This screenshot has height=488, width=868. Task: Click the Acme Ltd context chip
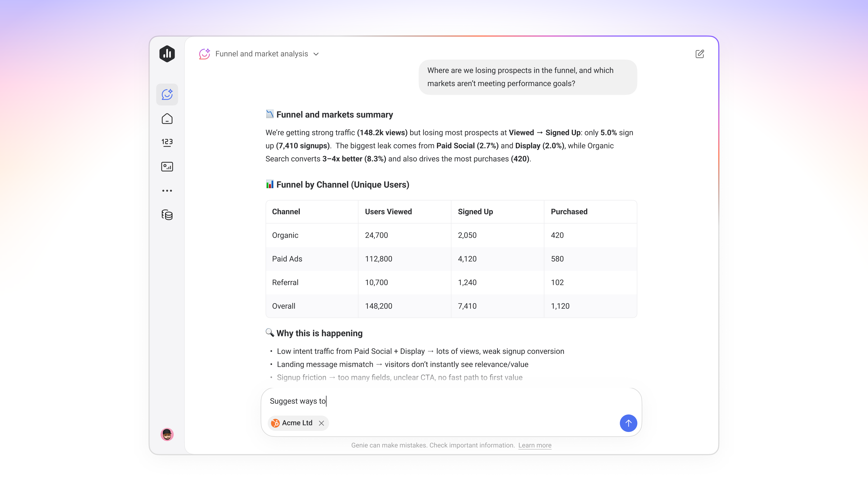point(297,423)
